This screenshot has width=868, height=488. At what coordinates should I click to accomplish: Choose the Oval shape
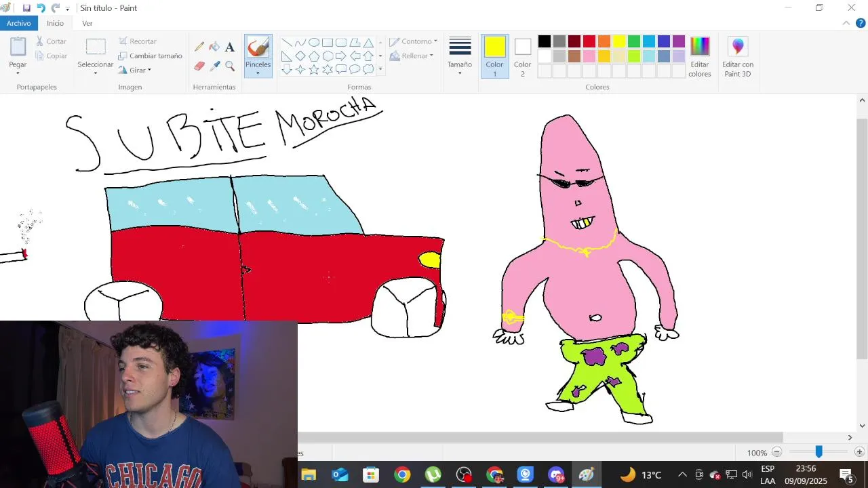click(314, 42)
